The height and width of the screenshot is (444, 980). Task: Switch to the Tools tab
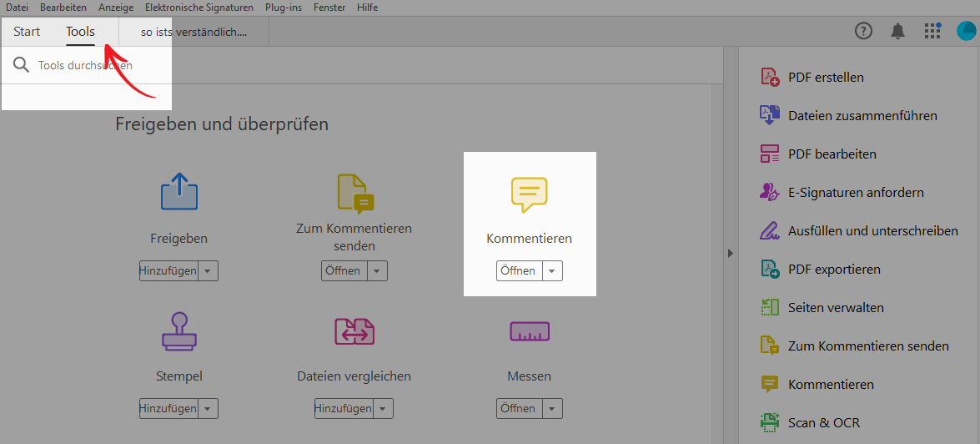coord(81,32)
